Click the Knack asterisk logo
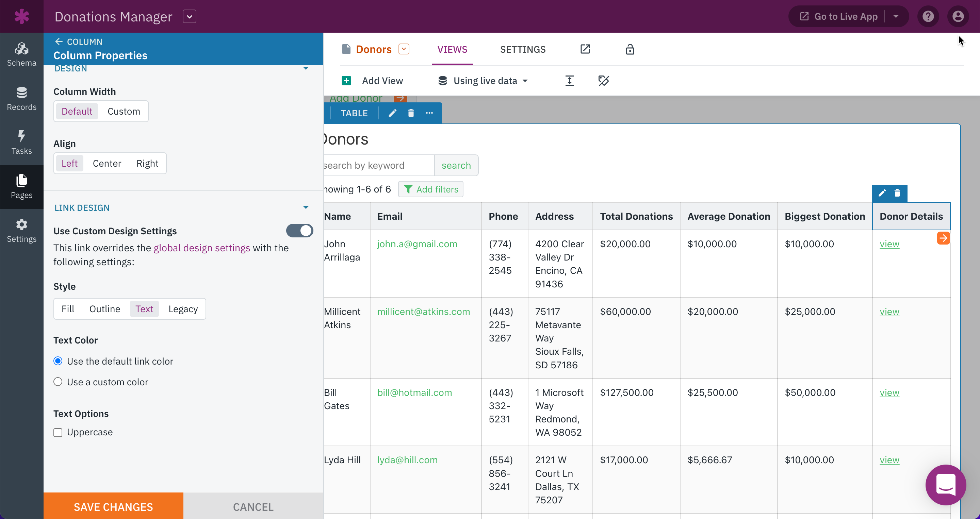Image resolution: width=980 pixels, height=519 pixels. point(22,16)
